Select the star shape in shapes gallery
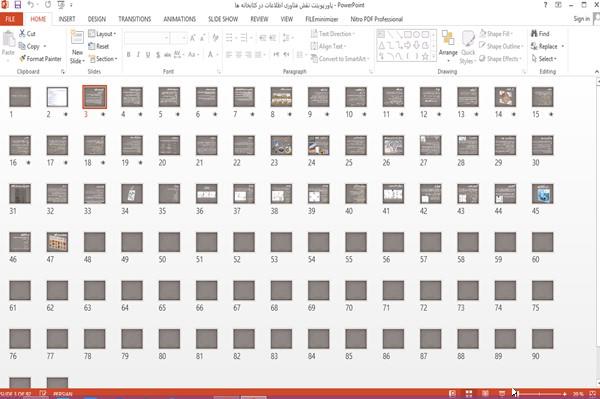The width and height of the screenshot is (600, 399). (425, 57)
